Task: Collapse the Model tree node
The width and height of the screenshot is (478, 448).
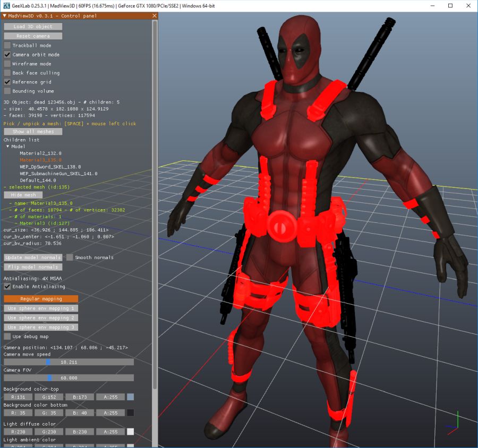Action: [x=7, y=147]
